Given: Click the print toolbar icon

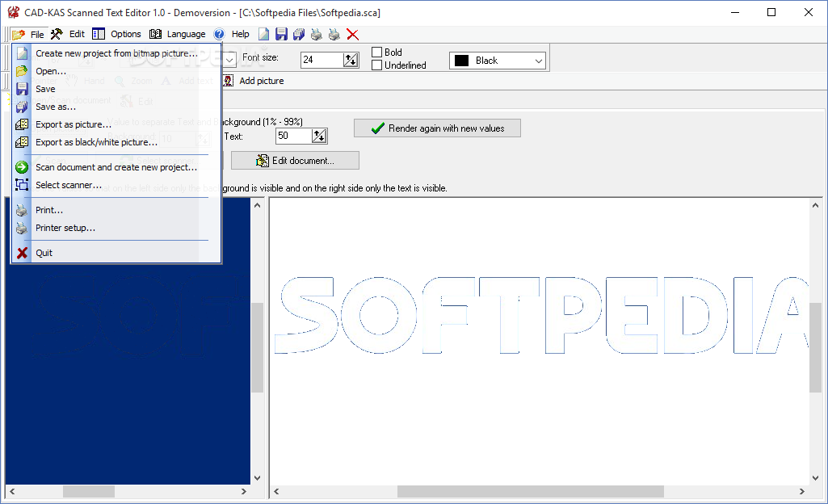Looking at the screenshot, I should [x=317, y=34].
